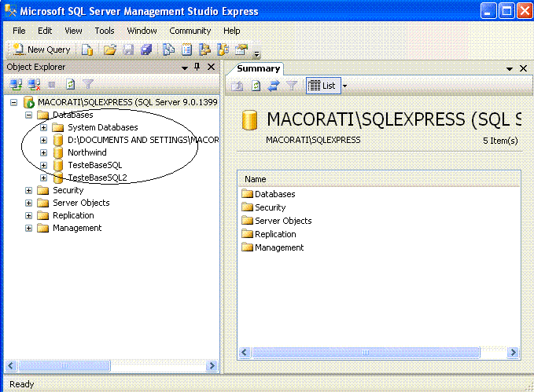Click the Object Explorer toolbar icon
Viewport: 534px width, 392px height.
coord(204,49)
